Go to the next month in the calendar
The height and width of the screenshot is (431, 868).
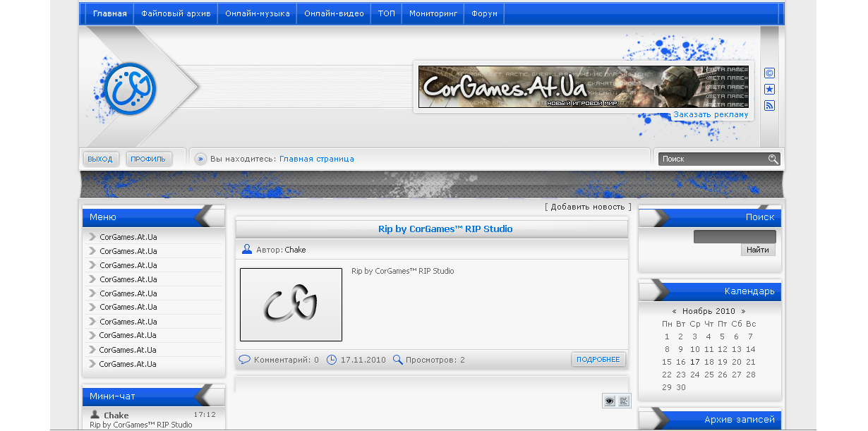tap(743, 311)
